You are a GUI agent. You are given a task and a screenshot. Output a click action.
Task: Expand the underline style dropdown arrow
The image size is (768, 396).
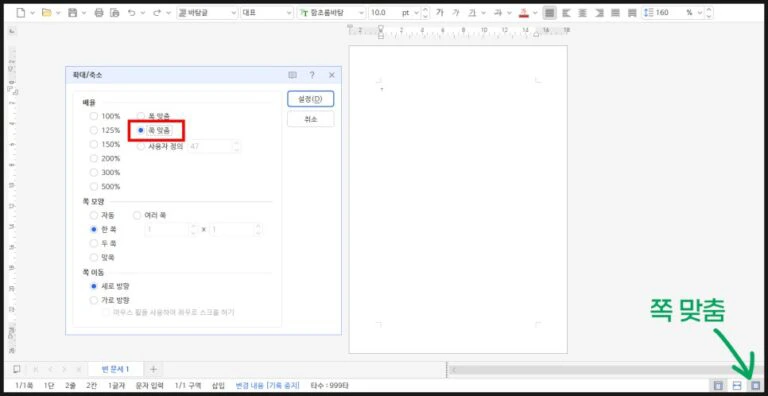[484, 13]
